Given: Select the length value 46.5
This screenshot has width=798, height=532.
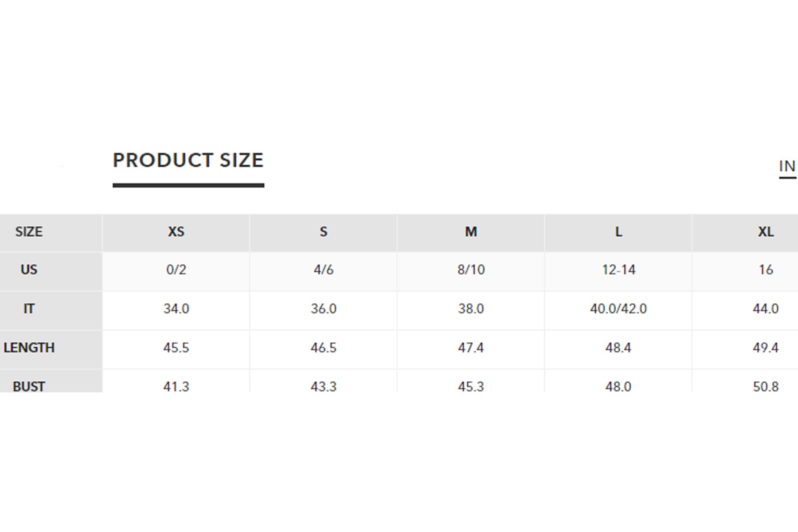Looking at the screenshot, I should (x=324, y=348).
